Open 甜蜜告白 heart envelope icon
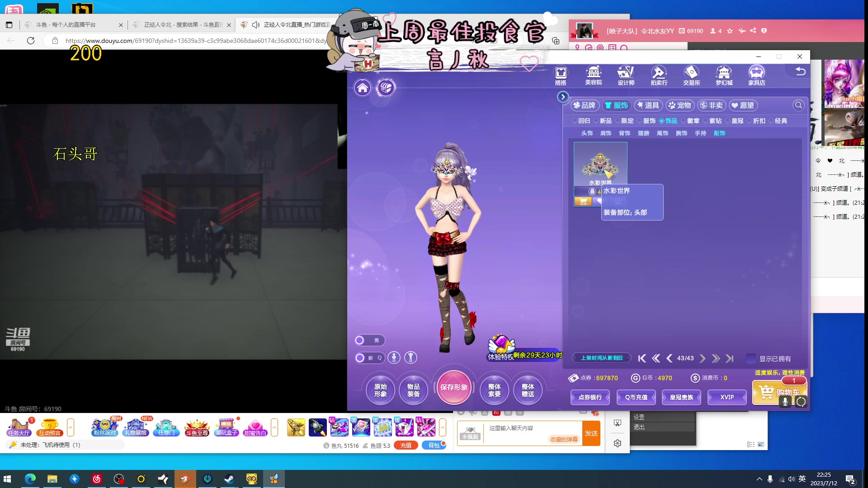This screenshot has height=488, width=868. (x=255, y=427)
